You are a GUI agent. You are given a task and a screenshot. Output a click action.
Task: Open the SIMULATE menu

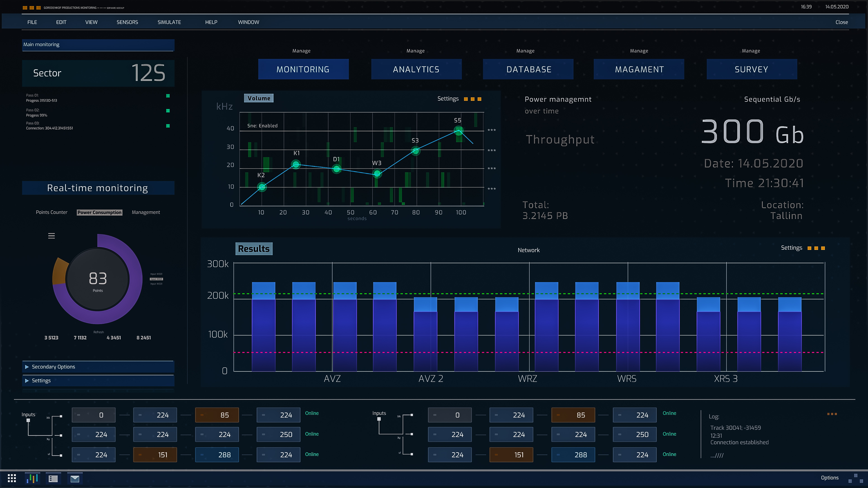point(169,22)
